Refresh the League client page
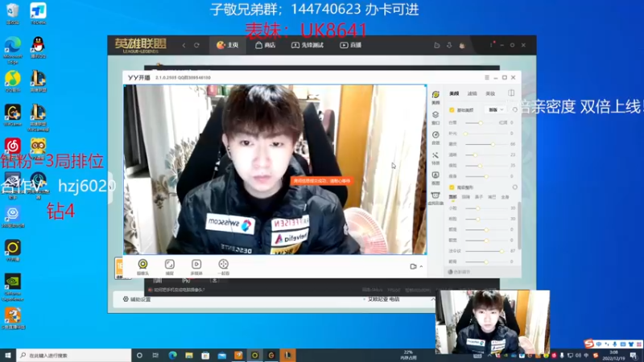 coord(196,45)
